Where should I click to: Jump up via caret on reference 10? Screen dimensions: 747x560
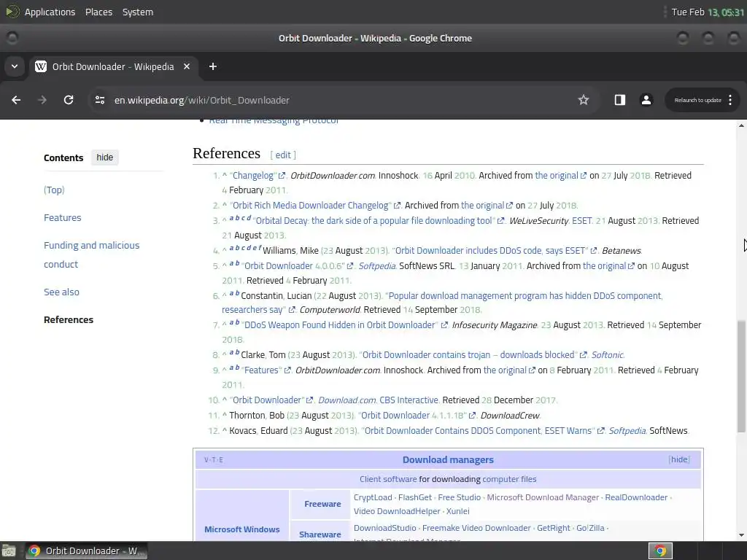point(225,400)
